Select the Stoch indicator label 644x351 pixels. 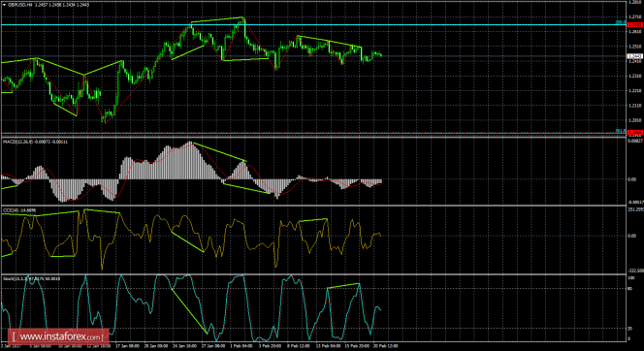[x=31, y=278]
